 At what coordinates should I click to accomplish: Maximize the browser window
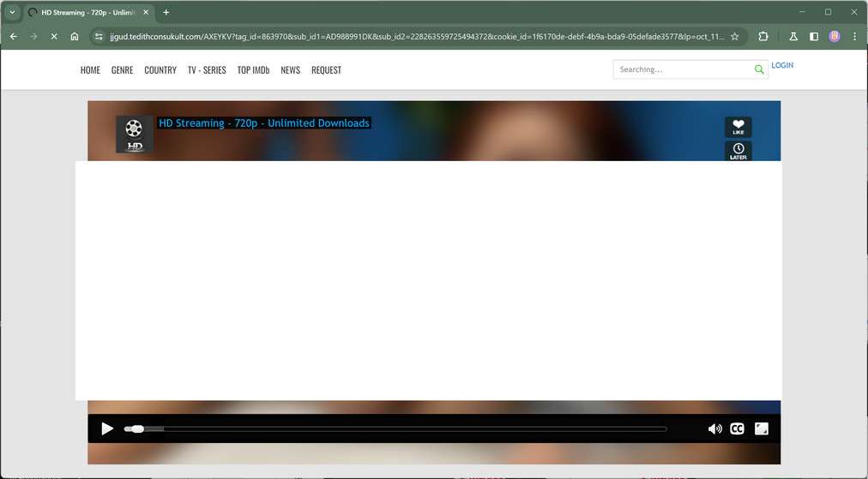point(829,12)
